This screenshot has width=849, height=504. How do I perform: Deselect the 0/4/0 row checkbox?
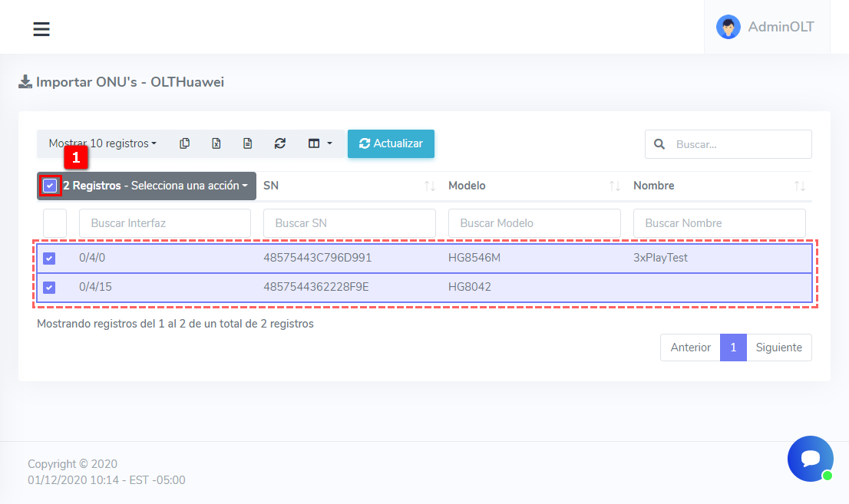click(49, 259)
